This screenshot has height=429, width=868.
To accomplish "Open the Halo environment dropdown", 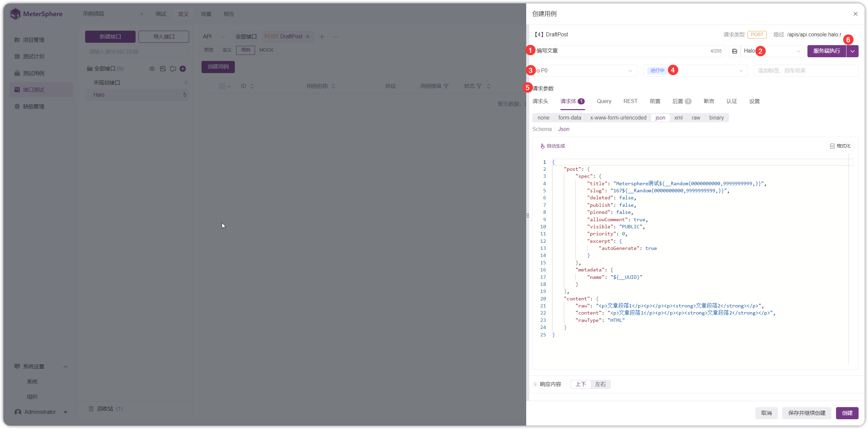I will tap(772, 51).
